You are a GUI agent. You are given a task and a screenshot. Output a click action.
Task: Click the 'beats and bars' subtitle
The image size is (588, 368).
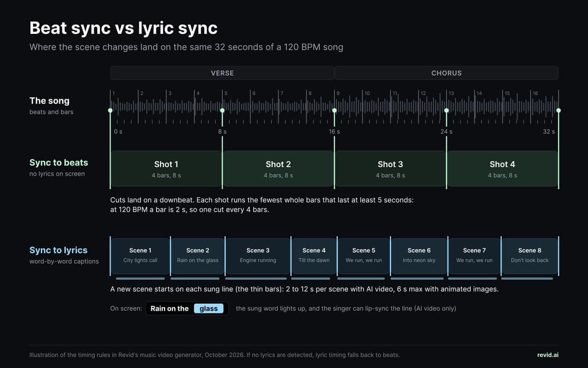tap(51, 112)
